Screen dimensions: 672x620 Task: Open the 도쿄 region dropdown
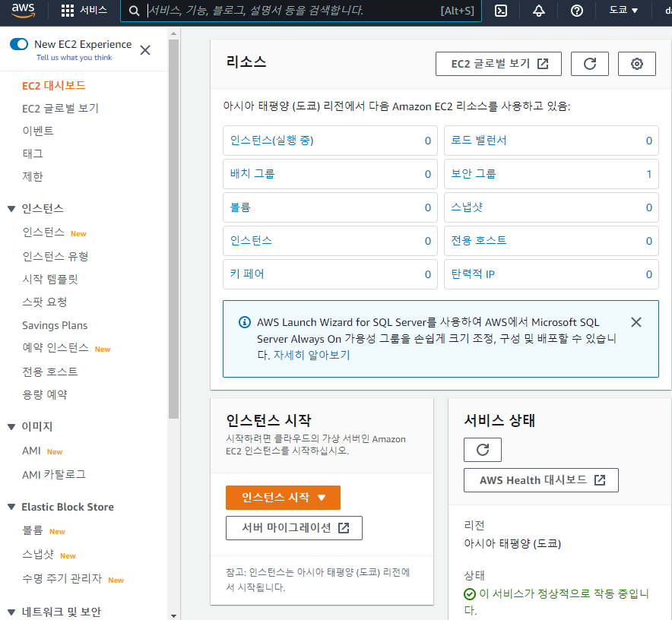point(623,11)
